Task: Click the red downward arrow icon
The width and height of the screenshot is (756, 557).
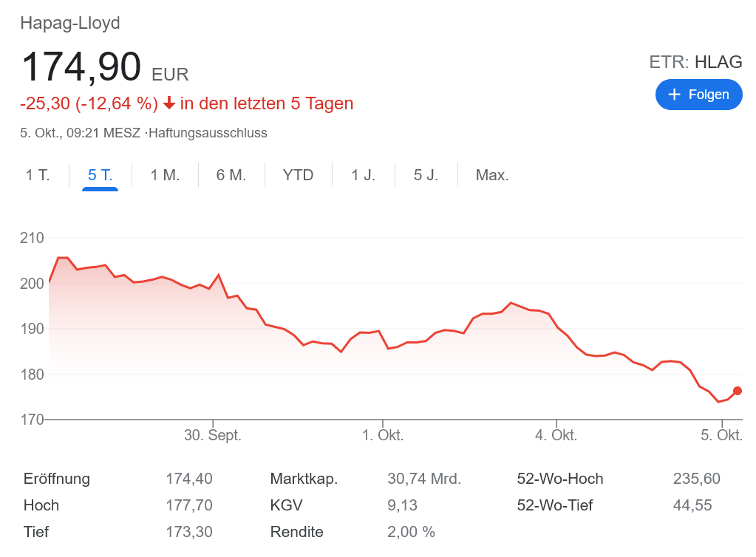Action: (170, 103)
